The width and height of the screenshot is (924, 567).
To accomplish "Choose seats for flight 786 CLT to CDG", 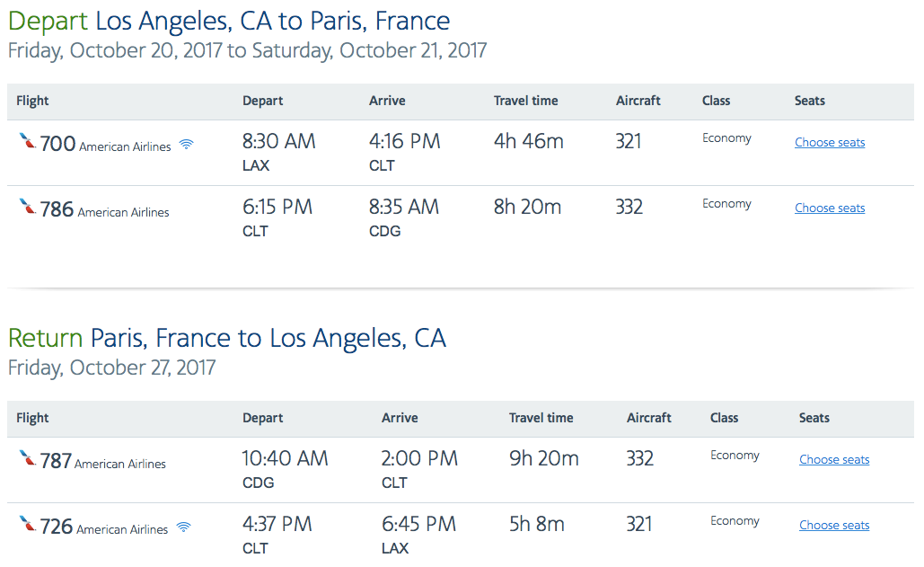I will [830, 208].
